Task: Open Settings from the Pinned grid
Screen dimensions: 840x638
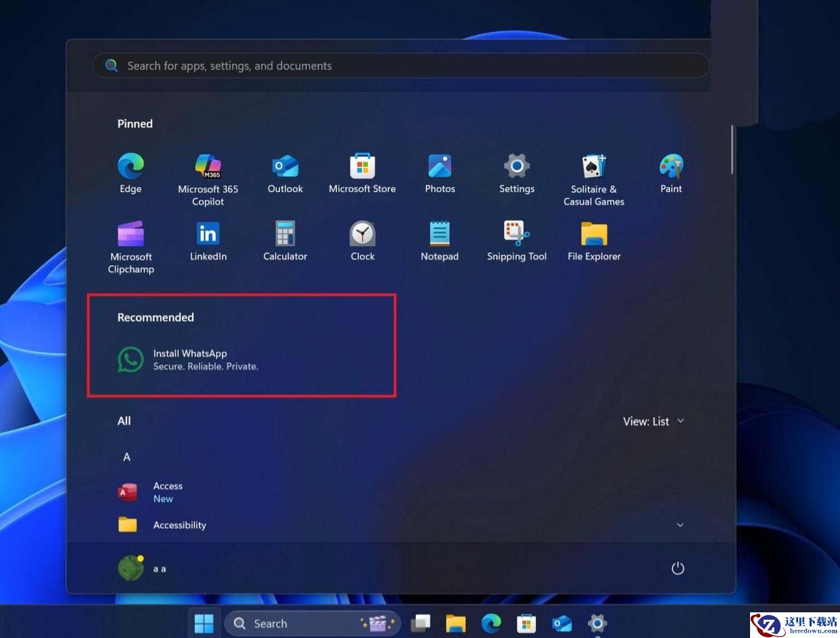Action: (x=517, y=174)
